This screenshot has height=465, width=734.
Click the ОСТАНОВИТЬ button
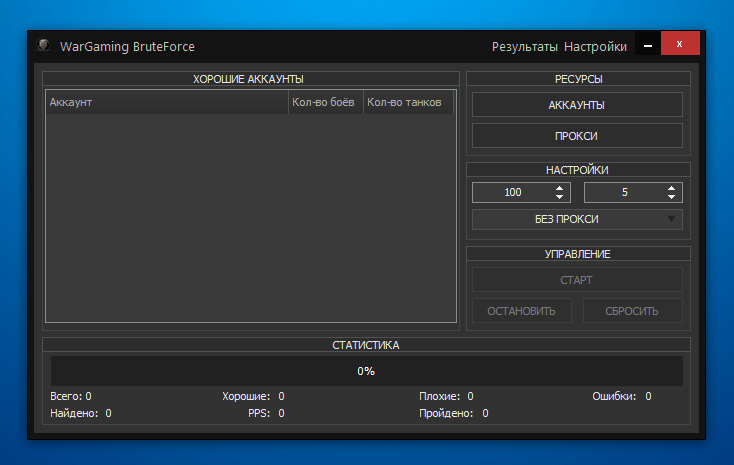pos(521,311)
